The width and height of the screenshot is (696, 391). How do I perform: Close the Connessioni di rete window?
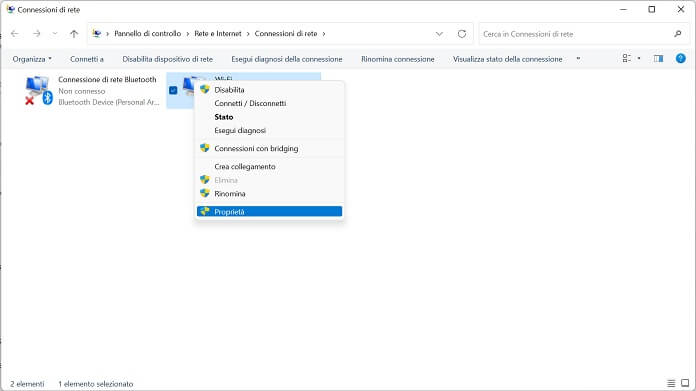click(x=680, y=9)
